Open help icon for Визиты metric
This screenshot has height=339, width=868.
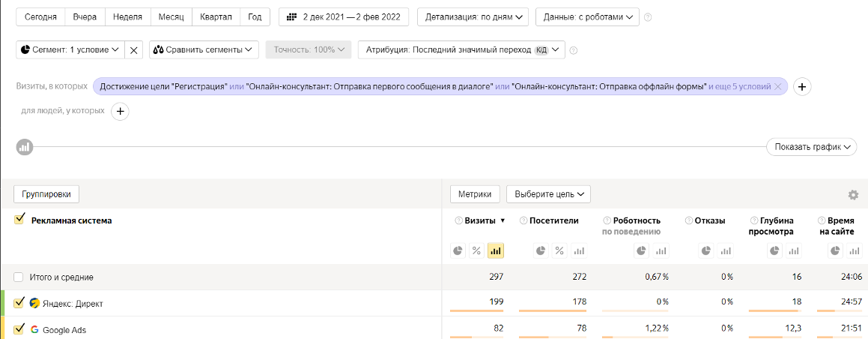tap(458, 220)
